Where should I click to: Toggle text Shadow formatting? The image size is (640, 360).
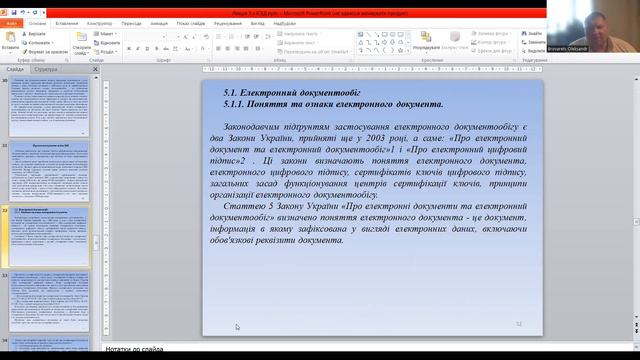point(156,49)
